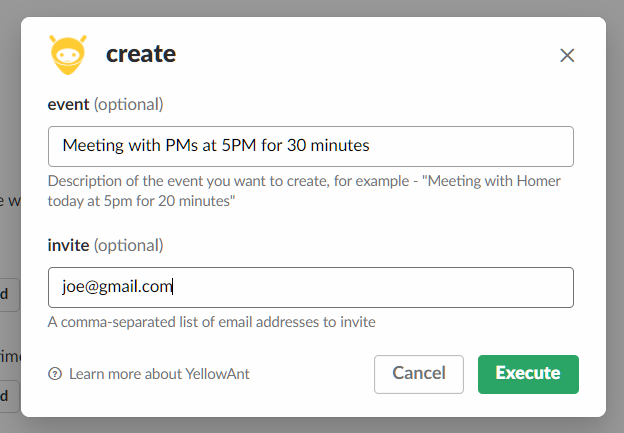Open the Learn more about YellowAnt link

(x=159, y=374)
